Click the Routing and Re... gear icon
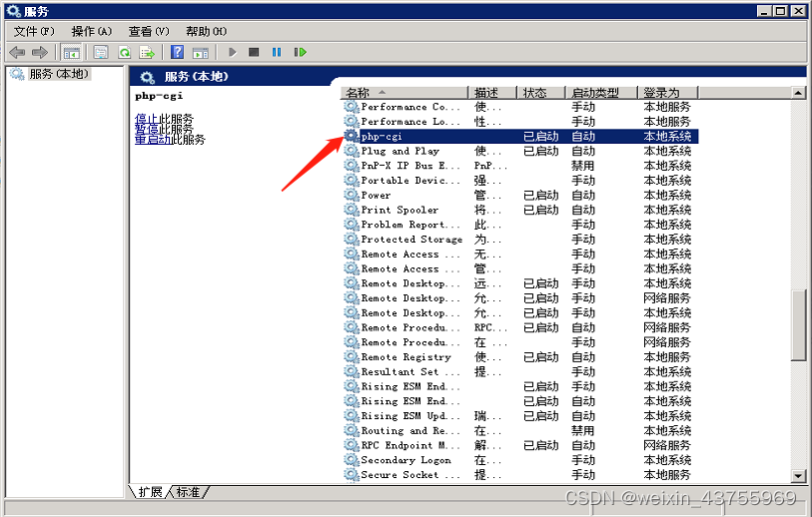Image resolution: width=812 pixels, height=517 pixels. 352,430
